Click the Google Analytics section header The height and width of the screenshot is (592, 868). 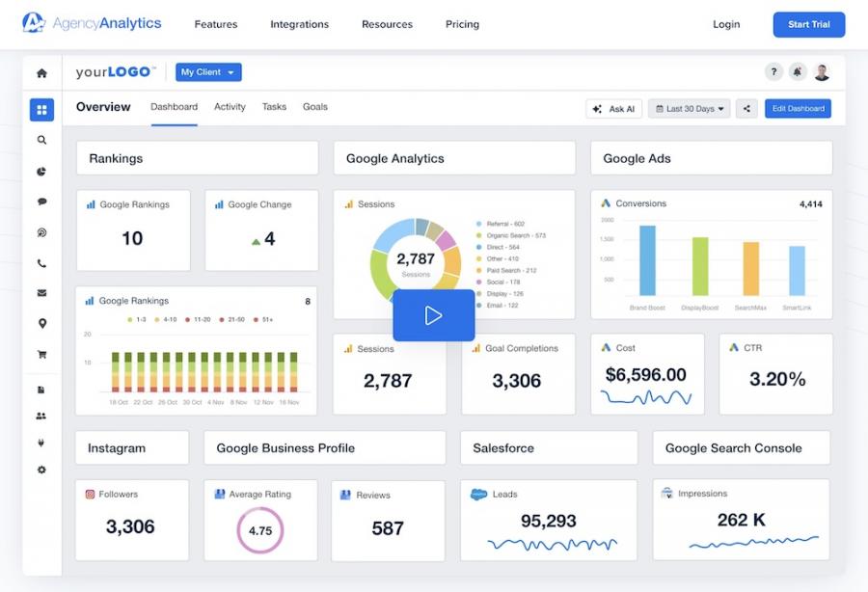(x=454, y=158)
